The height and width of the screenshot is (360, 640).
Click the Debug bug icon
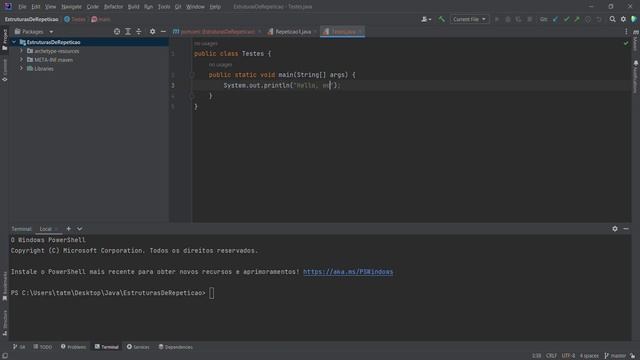(x=508, y=19)
